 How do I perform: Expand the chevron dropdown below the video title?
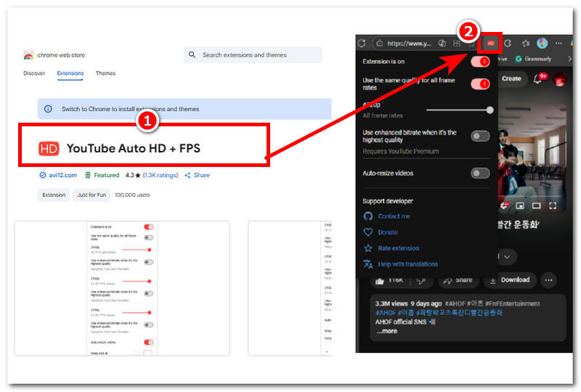pyautogui.click(x=507, y=257)
